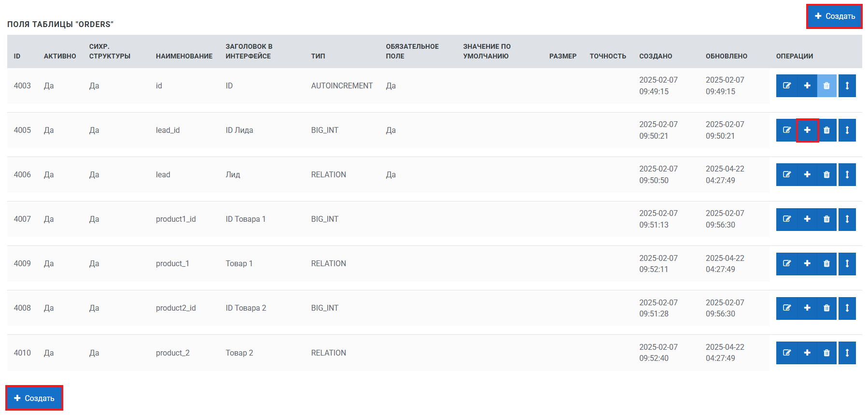Edit the product_2 field
This screenshot has height=415, width=868.
coord(786,353)
